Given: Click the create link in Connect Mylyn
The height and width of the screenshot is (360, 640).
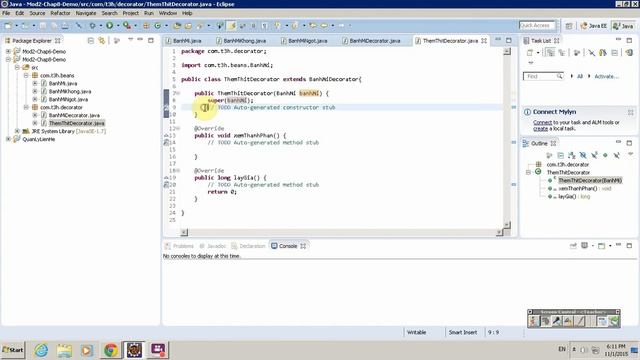Looking at the screenshot, I should [x=540, y=128].
